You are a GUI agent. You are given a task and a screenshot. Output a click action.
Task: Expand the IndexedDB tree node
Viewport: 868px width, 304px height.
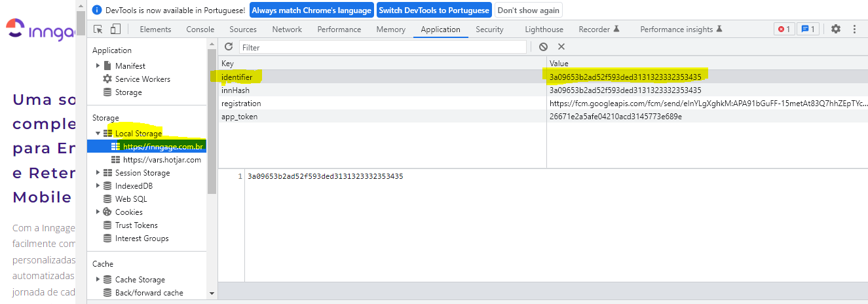(98, 186)
